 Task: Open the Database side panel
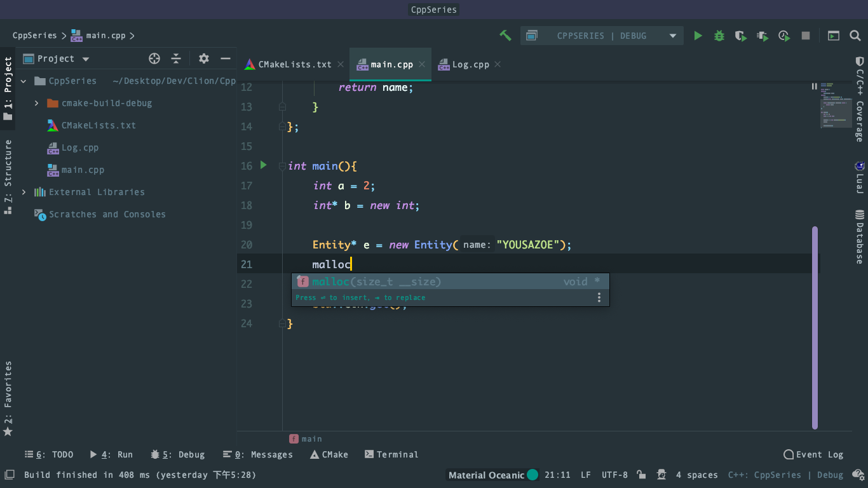point(860,237)
